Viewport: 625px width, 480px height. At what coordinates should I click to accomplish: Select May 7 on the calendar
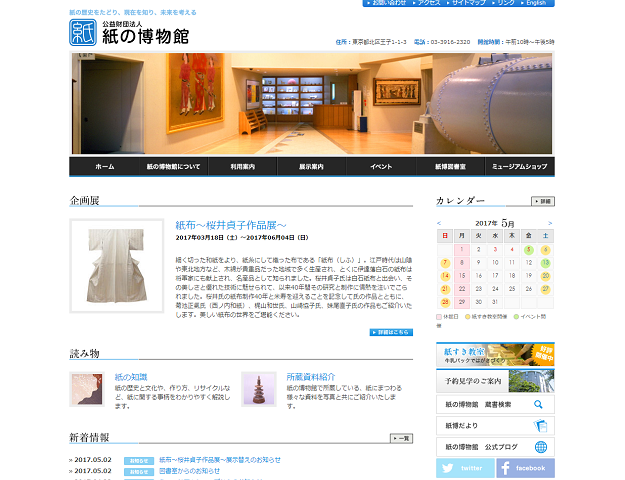pyautogui.click(x=445, y=263)
